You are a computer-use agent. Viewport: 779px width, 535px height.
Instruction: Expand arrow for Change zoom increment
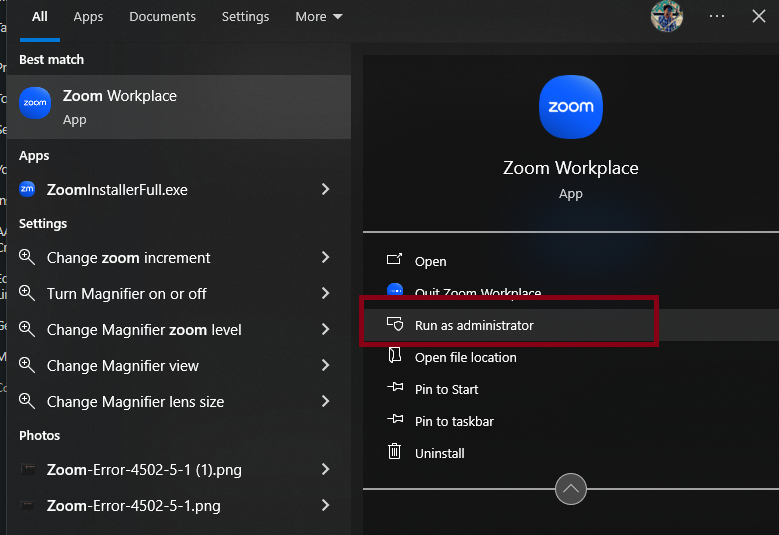pos(325,257)
